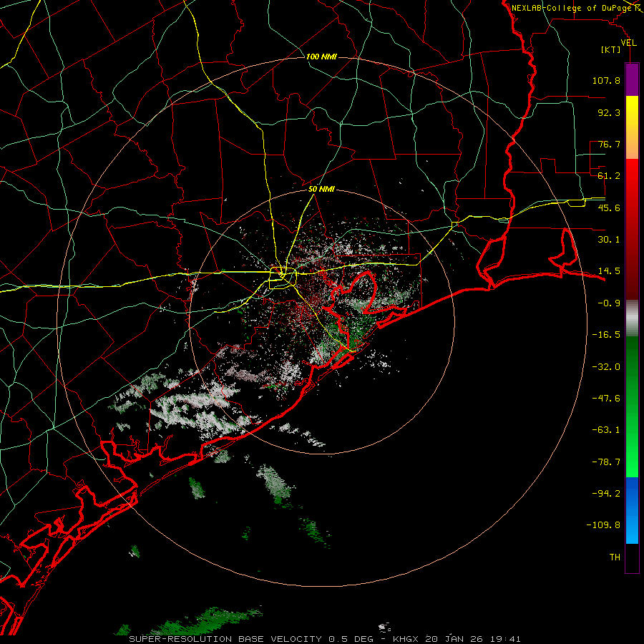
Task: Click the 76.7 legend value
Action: [609, 144]
